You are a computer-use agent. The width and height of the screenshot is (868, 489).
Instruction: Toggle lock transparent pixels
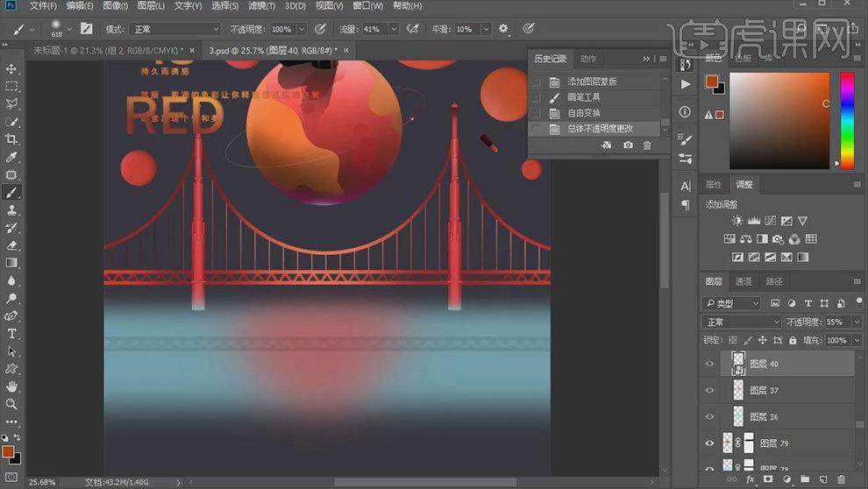click(733, 340)
